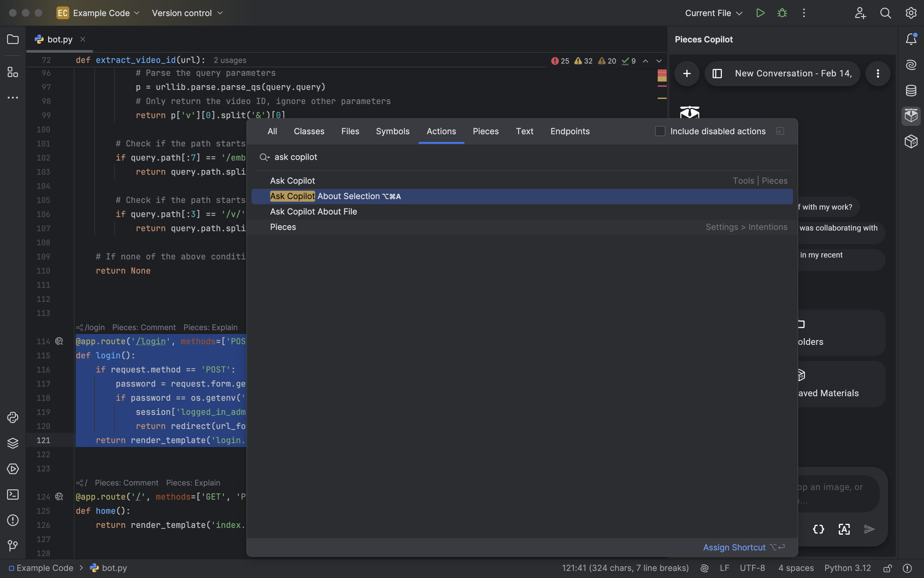Screen dimensions: 924x578
Task: Select Ask Copilot About File result
Action: pos(522,211)
